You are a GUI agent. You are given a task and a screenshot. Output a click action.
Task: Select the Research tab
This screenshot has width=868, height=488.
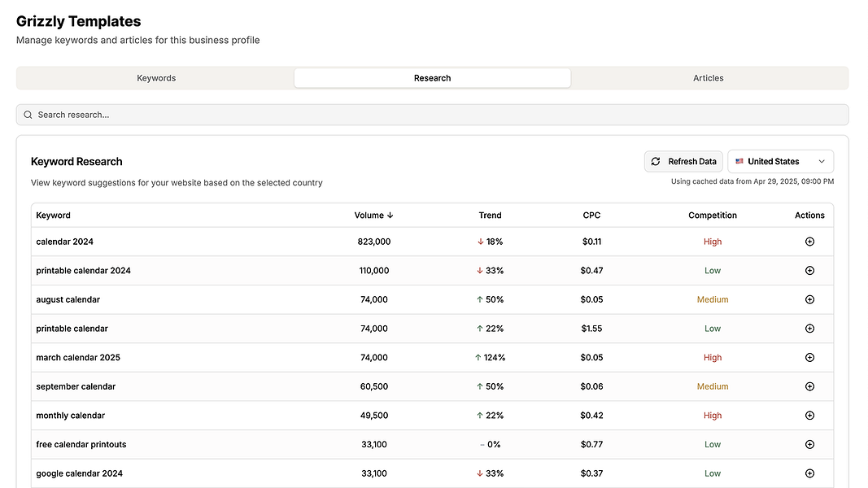[x=432, y=78]
